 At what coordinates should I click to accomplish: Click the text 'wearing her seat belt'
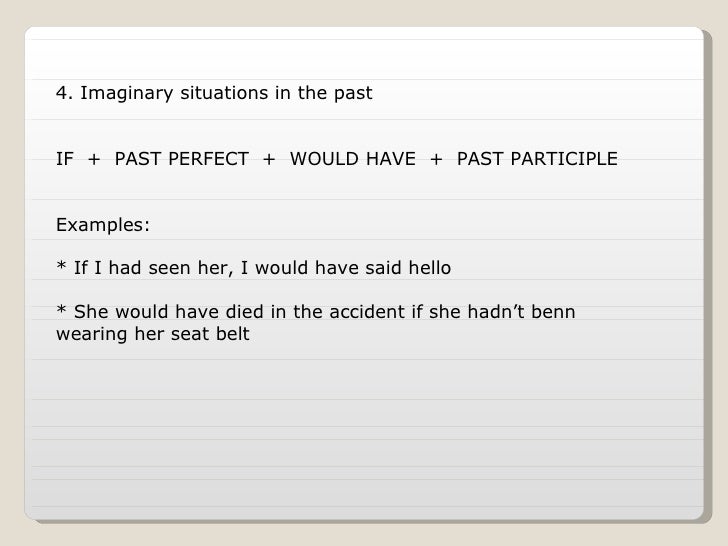point(153,334)
